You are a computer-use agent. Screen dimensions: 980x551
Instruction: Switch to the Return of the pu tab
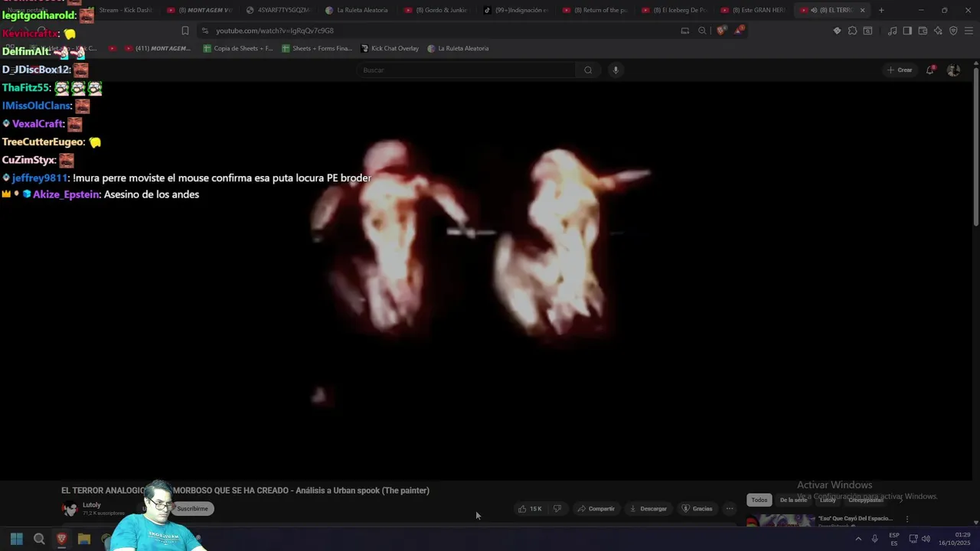[x=595, y=10]
